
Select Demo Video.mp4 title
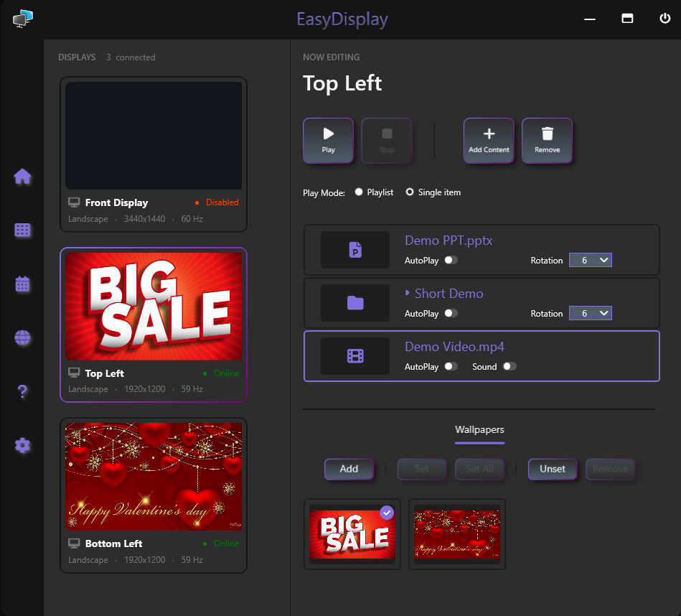pos(454,347)
